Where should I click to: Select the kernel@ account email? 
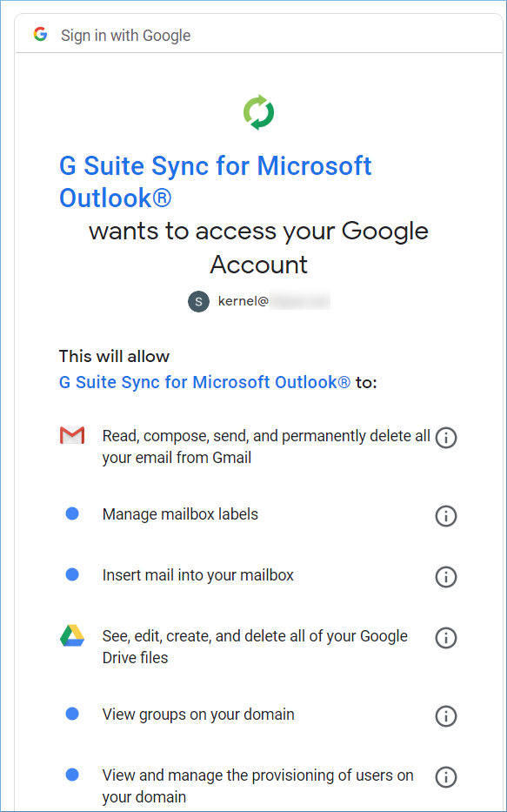click(274, 301)
